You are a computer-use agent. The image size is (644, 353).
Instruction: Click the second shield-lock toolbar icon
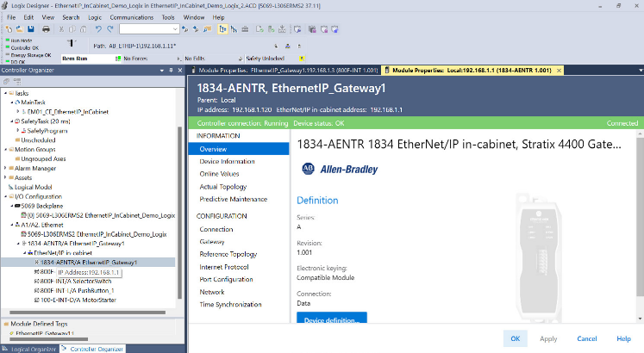pos(323,29)
